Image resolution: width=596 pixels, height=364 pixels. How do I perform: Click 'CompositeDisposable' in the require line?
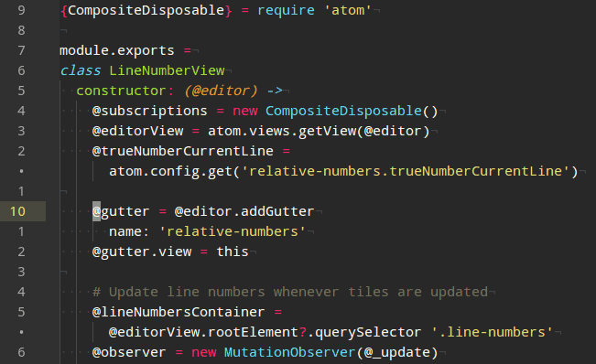[x=146, y=10]
